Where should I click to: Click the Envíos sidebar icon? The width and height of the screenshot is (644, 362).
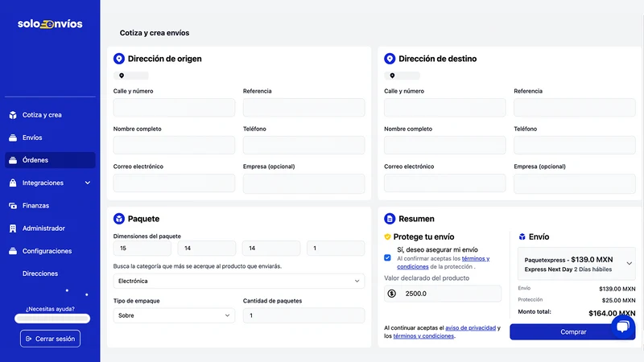pyautogui.click(x=13, y=138)
